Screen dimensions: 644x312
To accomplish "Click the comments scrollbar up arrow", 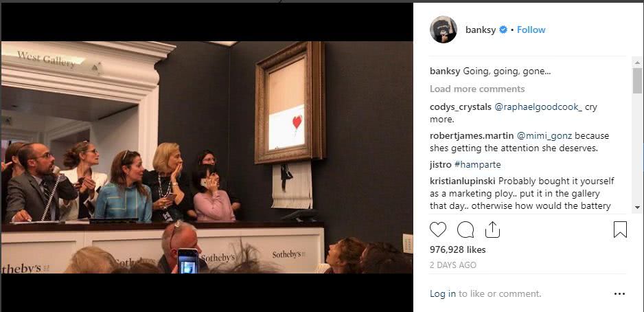I will 637,63.
